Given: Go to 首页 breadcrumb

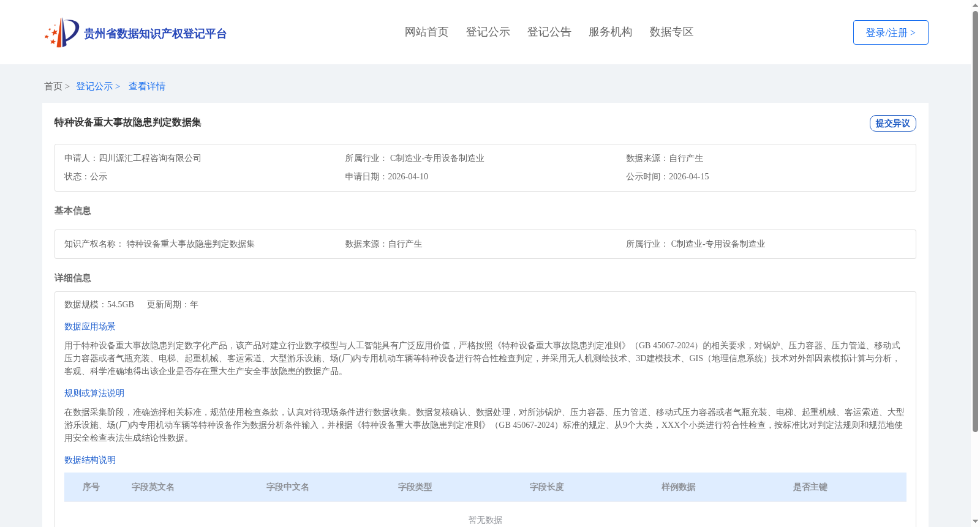Looking at the screenshot, I should tap(53, 86).
